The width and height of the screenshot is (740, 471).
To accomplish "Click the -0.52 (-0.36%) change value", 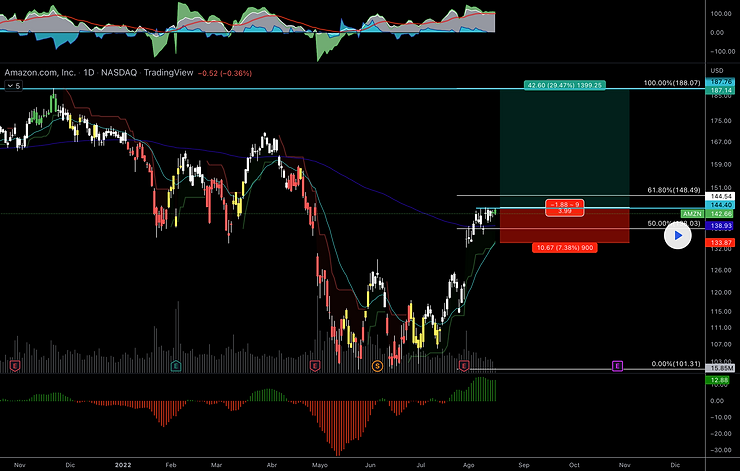I will pos(225,73).
